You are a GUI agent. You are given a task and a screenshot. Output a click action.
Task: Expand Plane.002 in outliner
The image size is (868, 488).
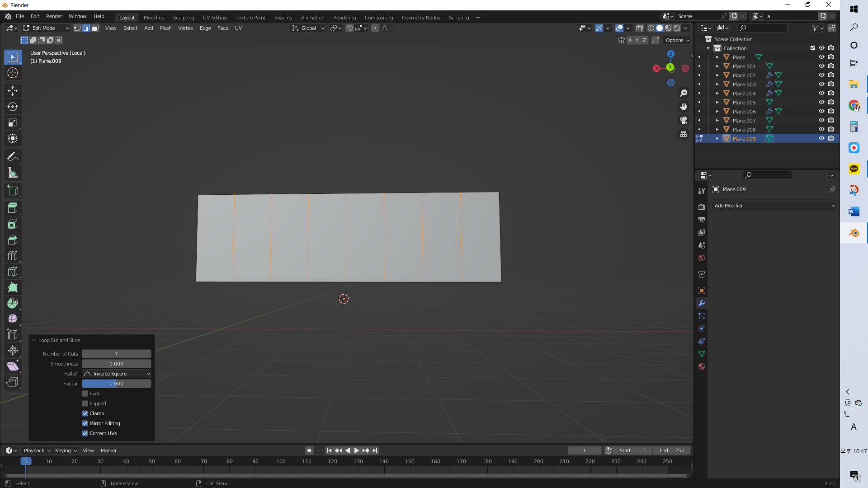coord(717,75)
